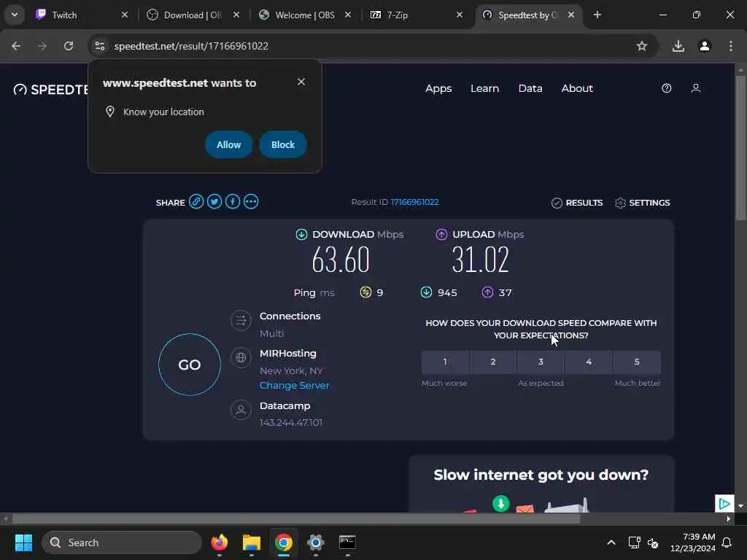
Task: Open Chrome three-dot menu
Action: tap(731, 46)
